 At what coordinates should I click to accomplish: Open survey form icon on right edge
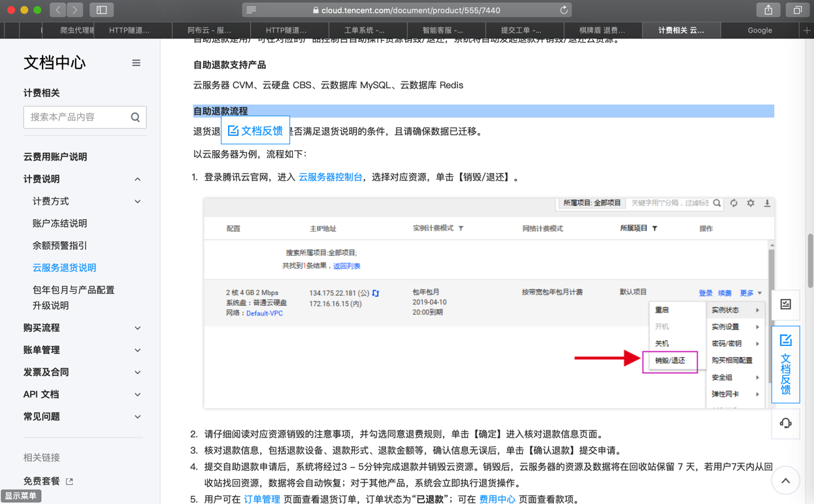coord(786,304)
